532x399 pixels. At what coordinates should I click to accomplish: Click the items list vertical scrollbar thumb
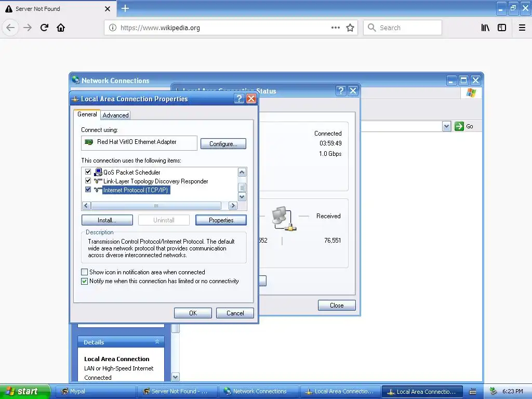242,187
